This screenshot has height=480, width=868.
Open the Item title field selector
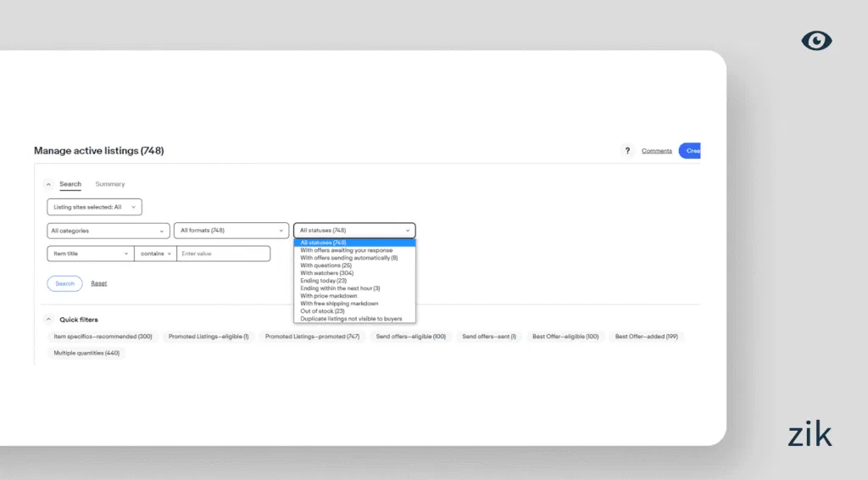click(90, 254)
